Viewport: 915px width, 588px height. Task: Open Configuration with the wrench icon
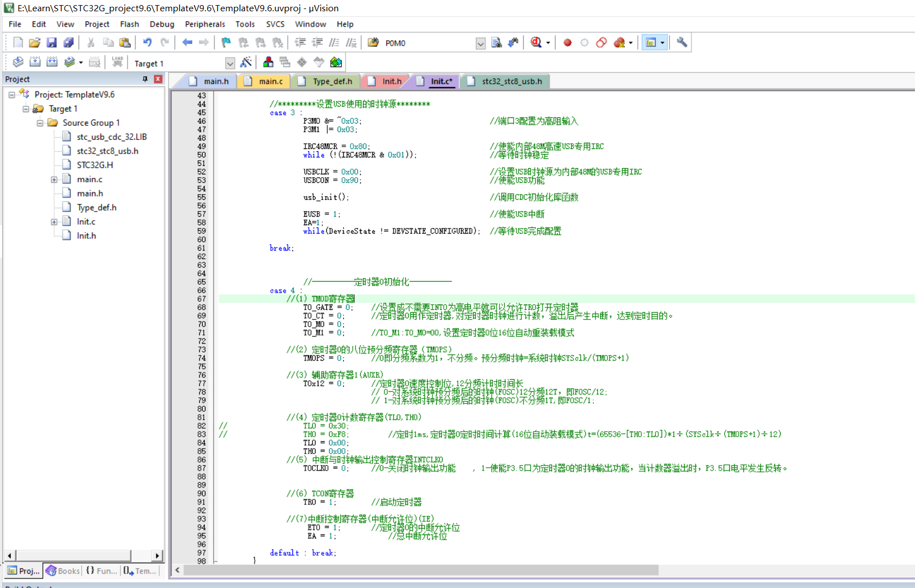click(682, 42)
